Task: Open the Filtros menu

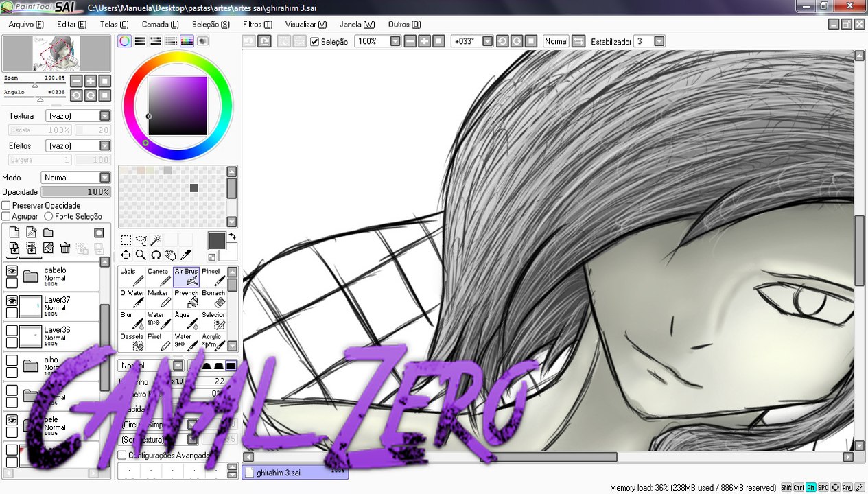Action: click(x=257, y=25)
